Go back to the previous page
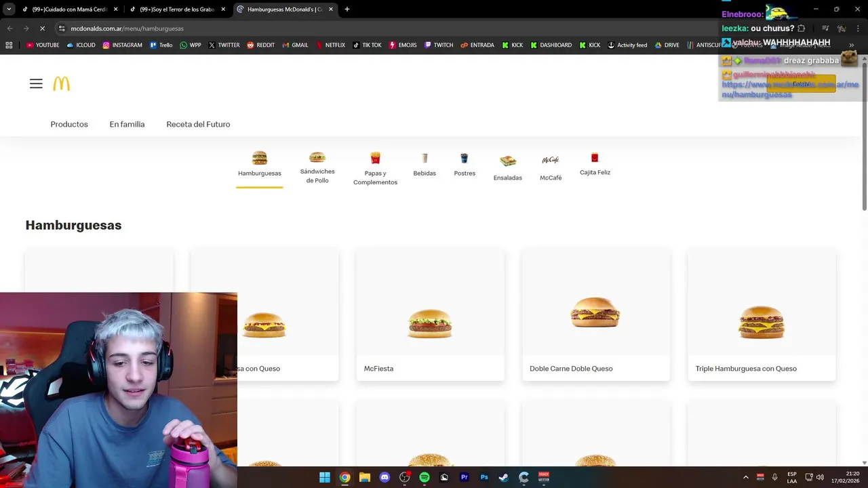The width and height of the screenshot is (868, 488). pos(9,28)
